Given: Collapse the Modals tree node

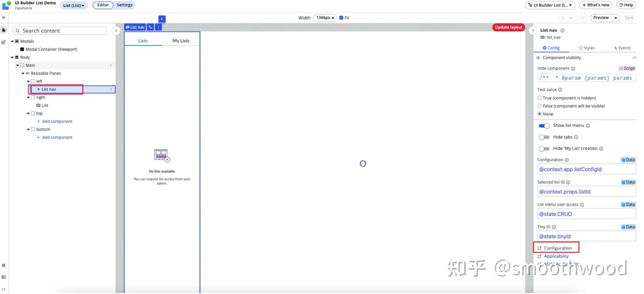Looking at the screenshot, I should [12, 41].
